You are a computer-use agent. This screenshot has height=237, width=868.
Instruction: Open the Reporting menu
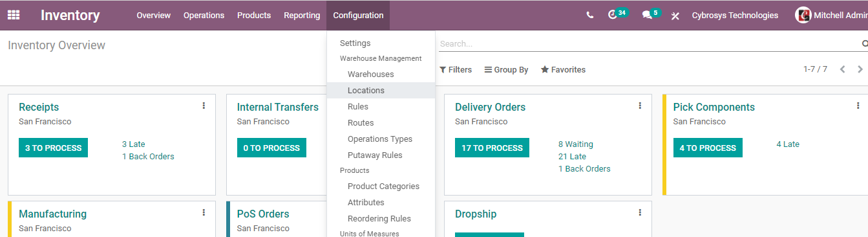(x=302, y=15)
